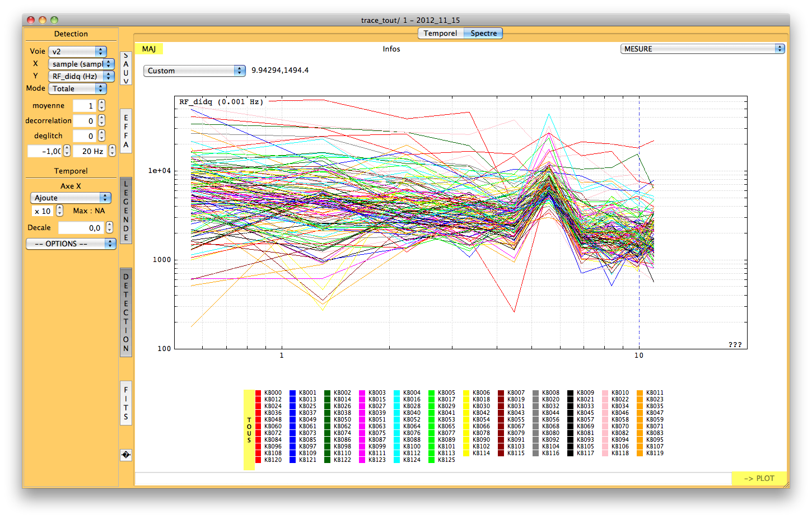Switch to the Temporel tab
The height and width of the screenshot is (519, 812).
(440, 34)
